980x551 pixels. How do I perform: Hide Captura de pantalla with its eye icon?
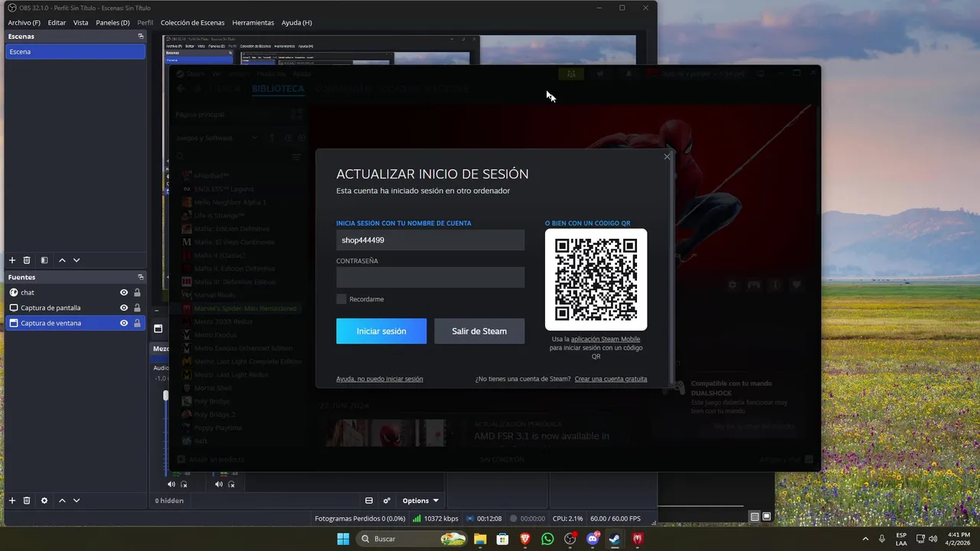point(124,308)
